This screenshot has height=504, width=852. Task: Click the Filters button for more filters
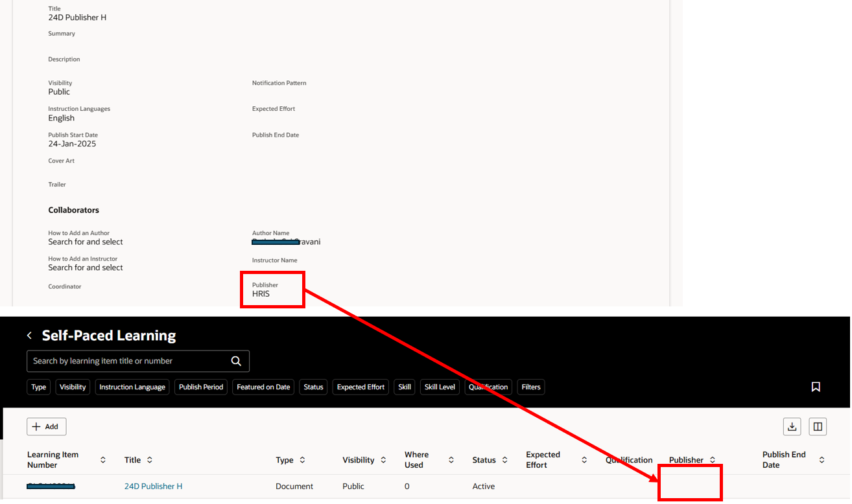tap(531, 387)
